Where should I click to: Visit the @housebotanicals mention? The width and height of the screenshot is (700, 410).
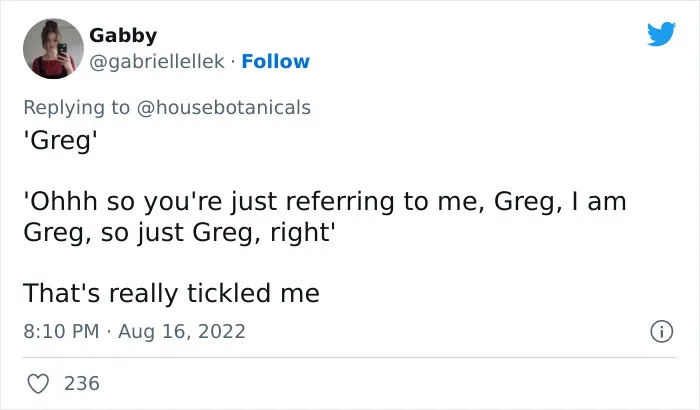tap(224, 108)
